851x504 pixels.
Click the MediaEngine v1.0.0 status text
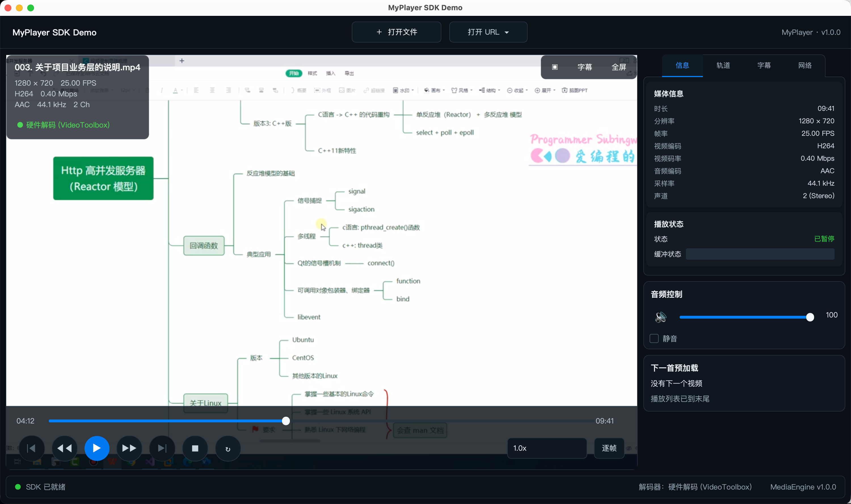(803, 487)
